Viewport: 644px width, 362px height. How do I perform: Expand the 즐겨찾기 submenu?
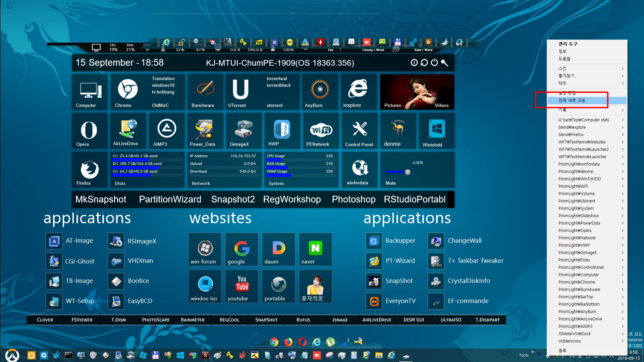click(587, 76)
